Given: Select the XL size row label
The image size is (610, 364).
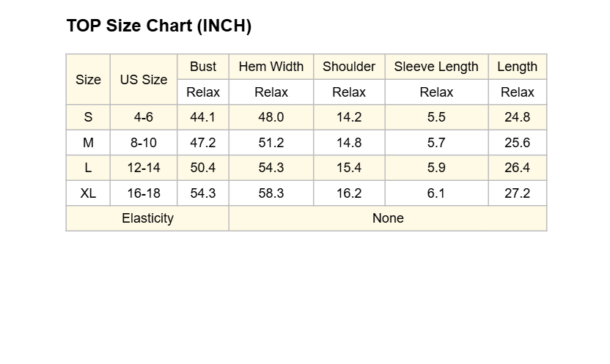Looking at the screenshot, I should 88,193.
